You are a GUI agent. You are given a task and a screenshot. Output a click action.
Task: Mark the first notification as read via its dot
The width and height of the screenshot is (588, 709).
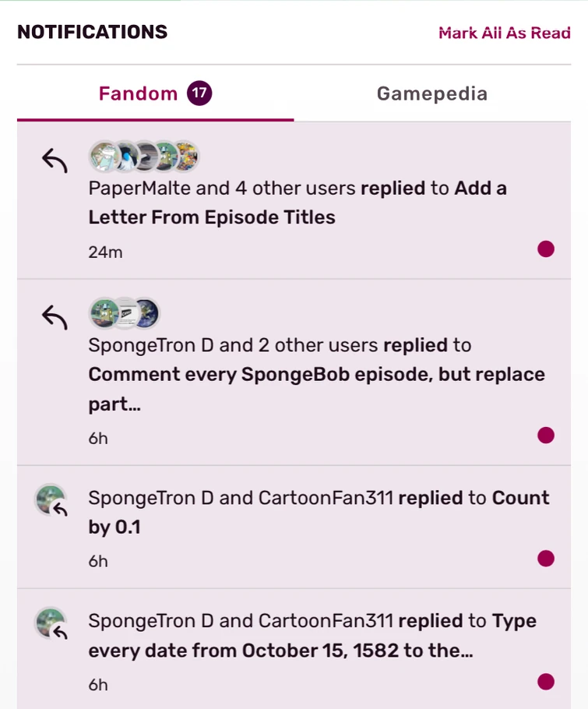coord(547,249)
